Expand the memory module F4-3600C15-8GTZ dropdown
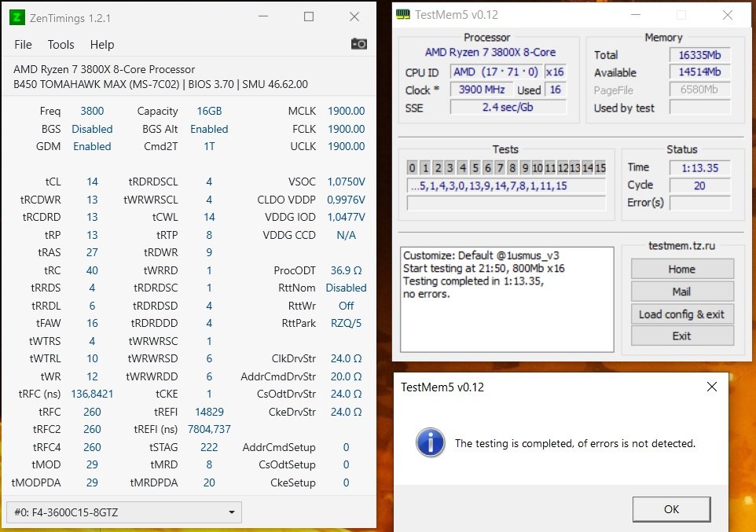The height and width of the screenshot is (532, 756). [x=124, y=512]
